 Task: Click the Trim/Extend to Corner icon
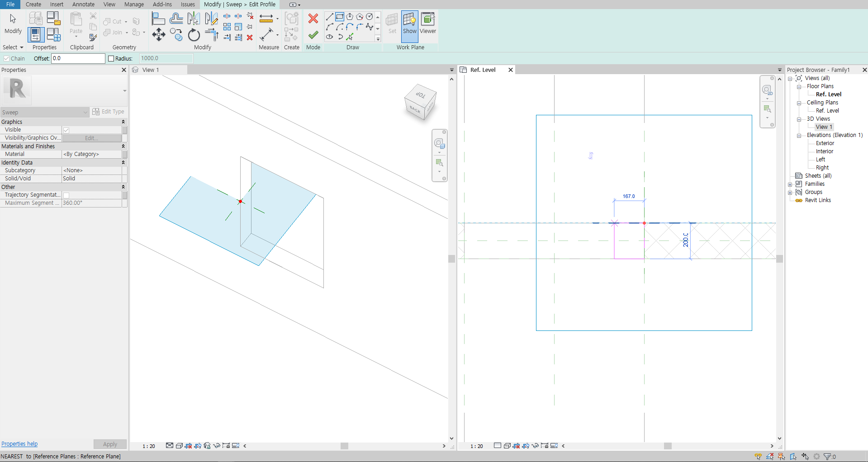[211, 35]
